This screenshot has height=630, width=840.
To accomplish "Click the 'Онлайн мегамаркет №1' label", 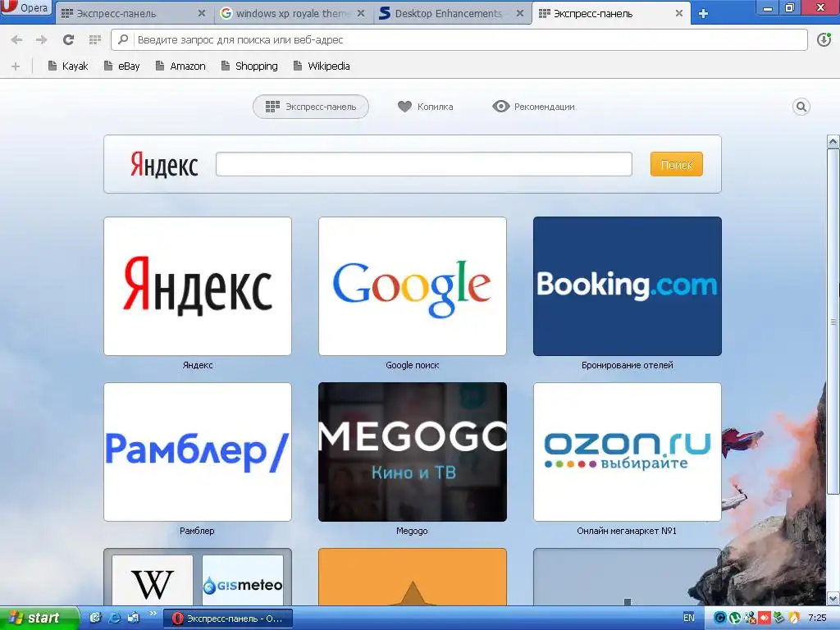I will pyautogui.click(x=627, y=531).
